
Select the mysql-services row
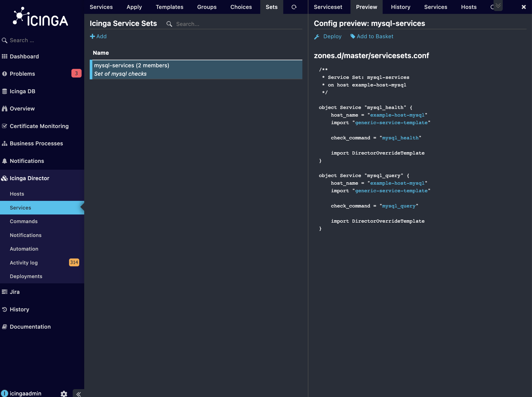tap(196, 70)
